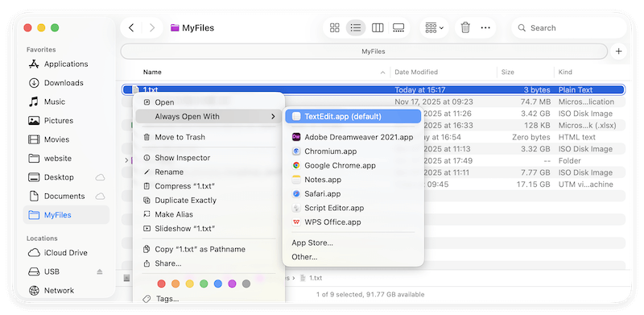Choose Open in the context menu
Screen dimensions: 644x315
(x=209, y=103)
